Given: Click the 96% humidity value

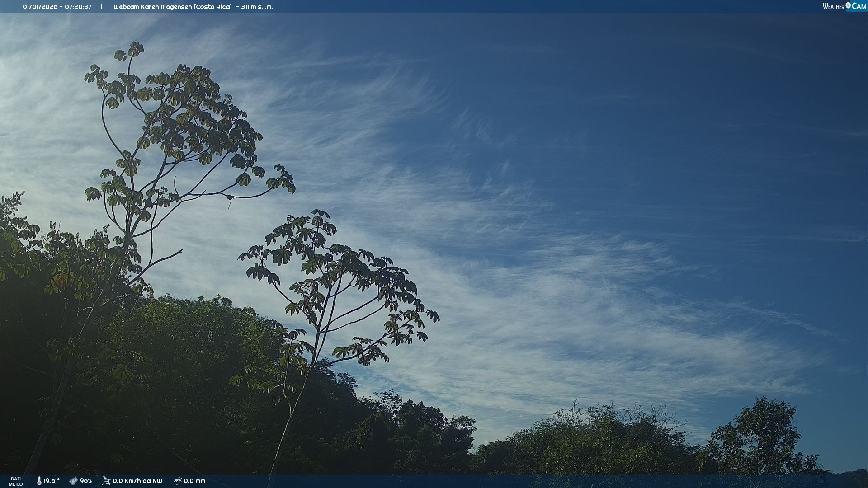Looking at the screenshot, I should tap(86, 481).
